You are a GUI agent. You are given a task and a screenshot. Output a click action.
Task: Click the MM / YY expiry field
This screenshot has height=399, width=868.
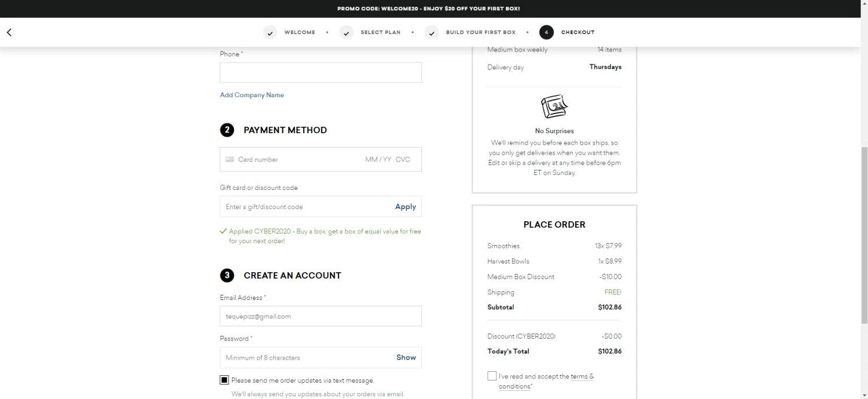[378, 159]
